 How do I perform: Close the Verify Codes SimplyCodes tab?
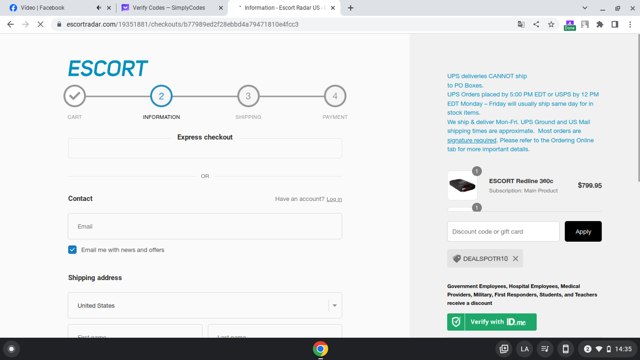coord(221,8)
